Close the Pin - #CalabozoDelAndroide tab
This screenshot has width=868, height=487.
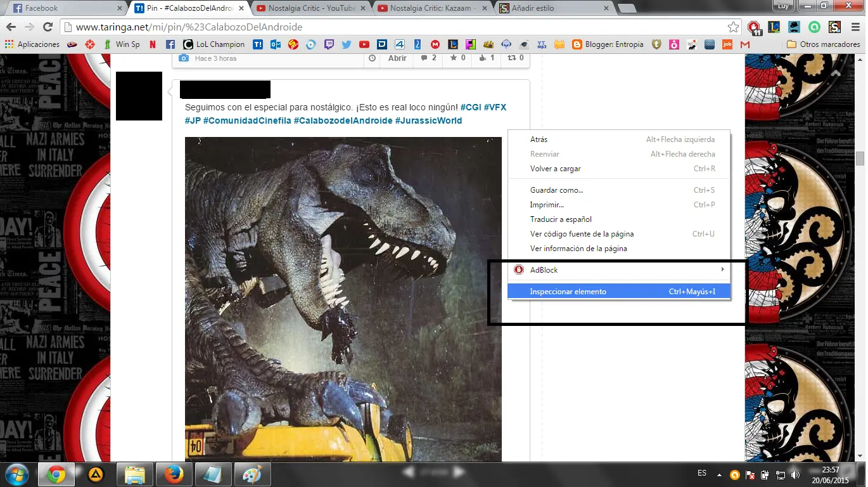click(x=243, y=8)
